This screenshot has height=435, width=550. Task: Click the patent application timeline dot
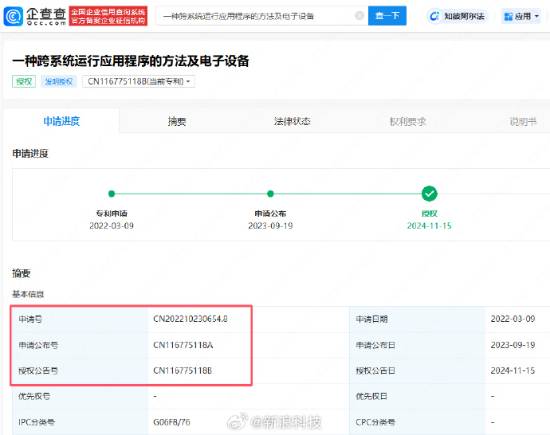[112, 193]
